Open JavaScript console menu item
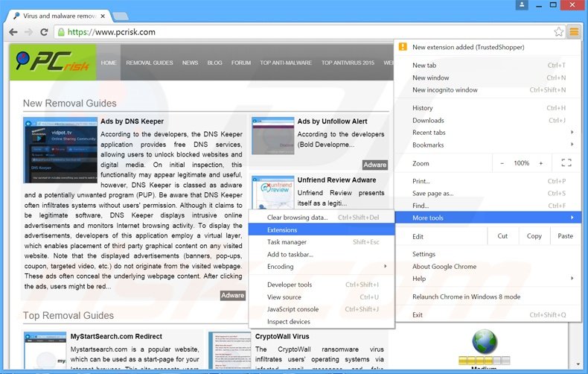This screenshot has height=374, width=588. pyautogui.click(x=322, y=309)
